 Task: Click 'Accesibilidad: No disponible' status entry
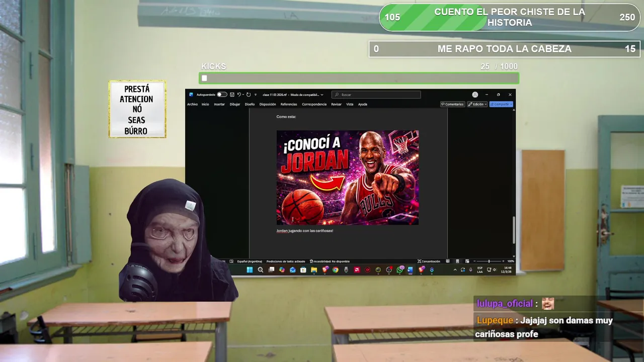330,261
